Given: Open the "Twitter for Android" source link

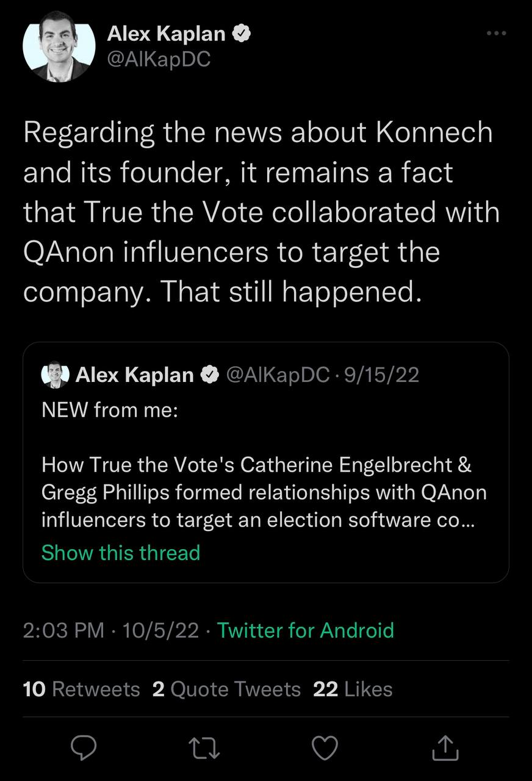Looking at the screenshot, I should pos(306,630).
